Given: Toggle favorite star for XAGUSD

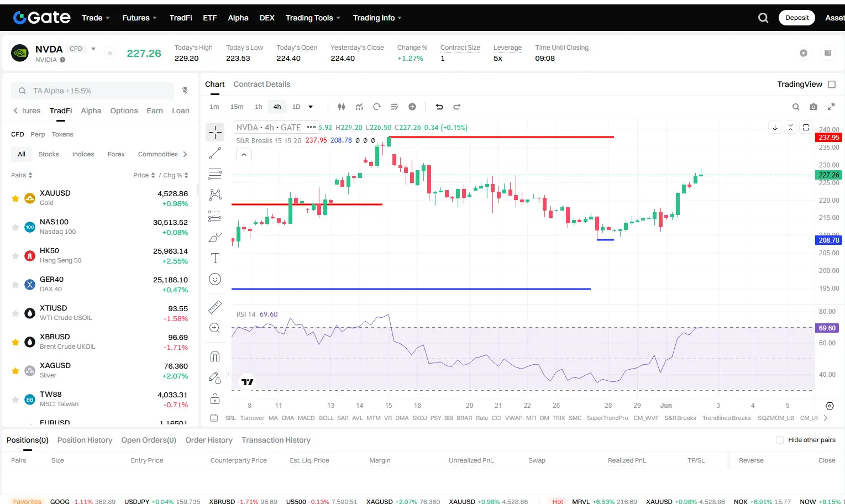Looking at the screenshot, I should click(x=15, y=370).
